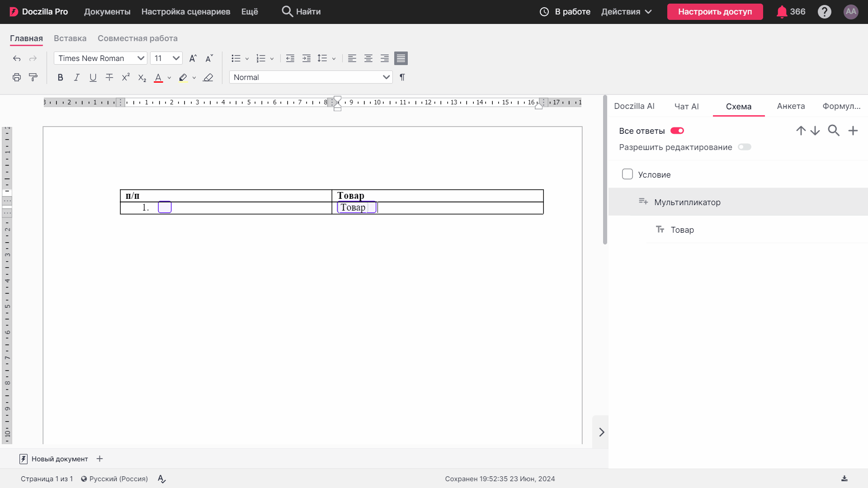Add a new document tab with plus
The image size is (868, 488).
100,459
